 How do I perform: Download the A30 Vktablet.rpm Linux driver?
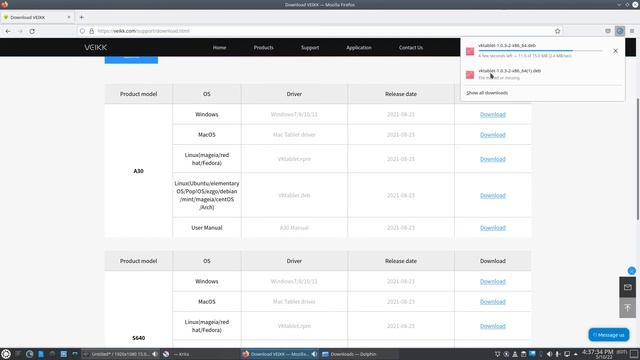tap(493, 159)
